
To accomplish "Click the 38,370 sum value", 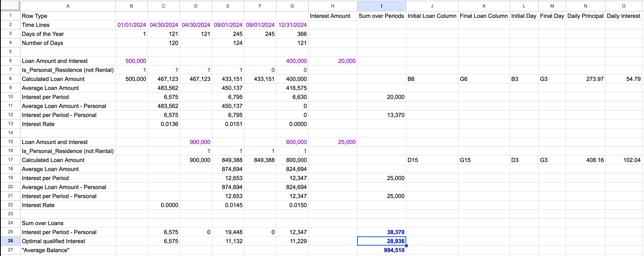I will [x=381, y=232].
